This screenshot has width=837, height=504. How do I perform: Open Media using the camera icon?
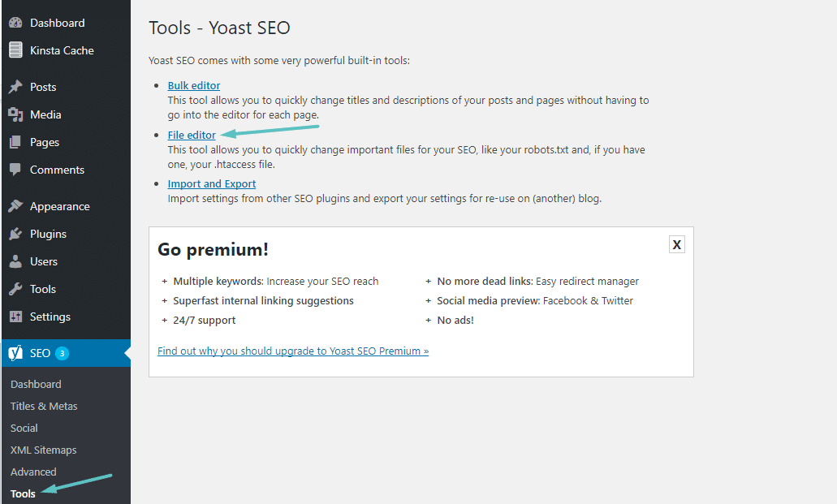coord(17,114)
